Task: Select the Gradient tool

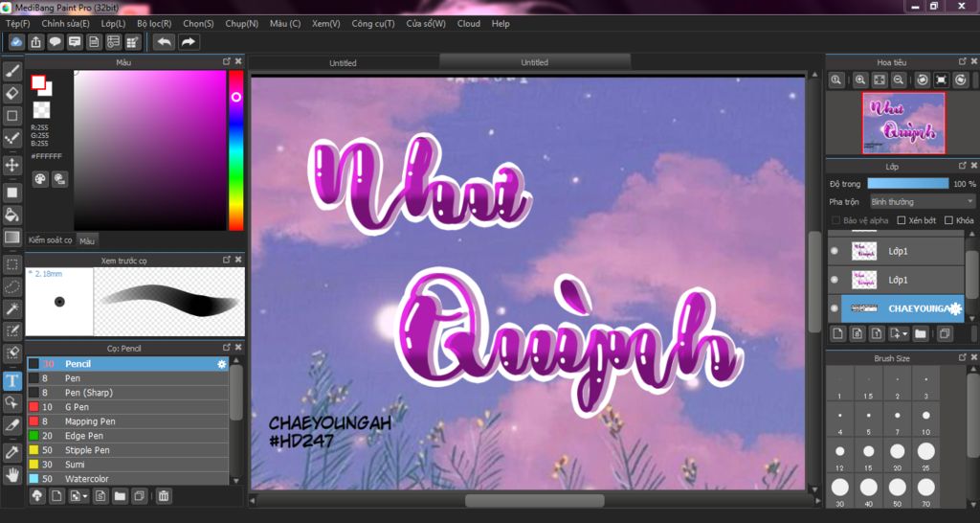Action: (11, 238)
